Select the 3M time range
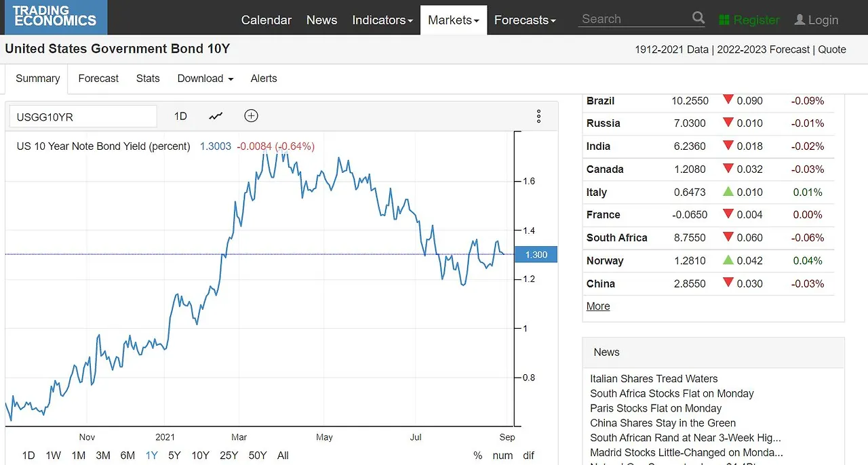Screen dimensions: 868x465 click(103, 456)
